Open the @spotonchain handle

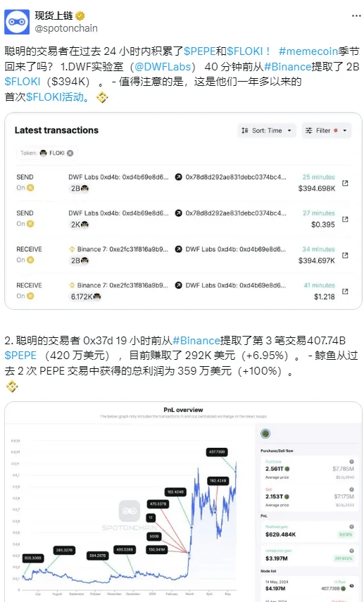tap(66, 28)
